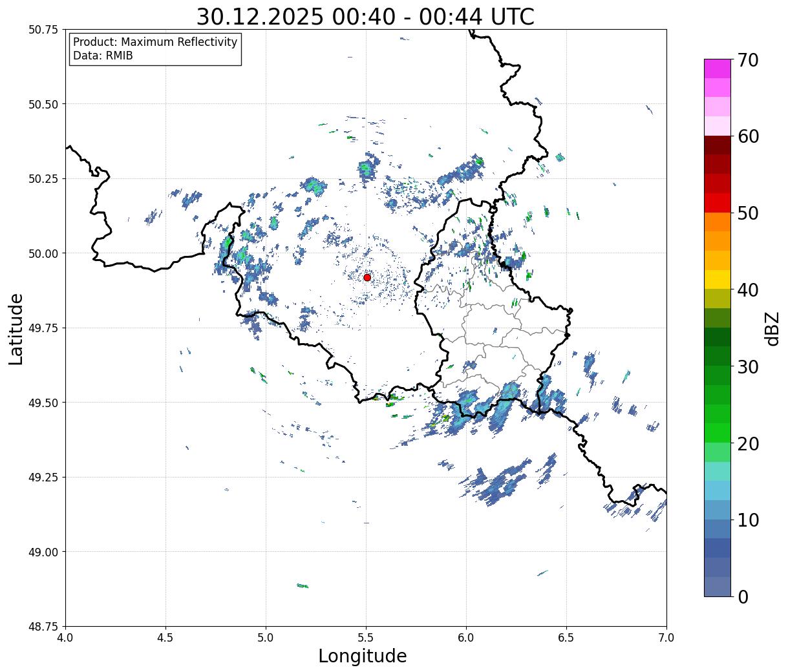Screen dimensions: 788x672
Task: Click the magenta top segment of colorbar
Action: pyautogui.click(x=718, y=68)
